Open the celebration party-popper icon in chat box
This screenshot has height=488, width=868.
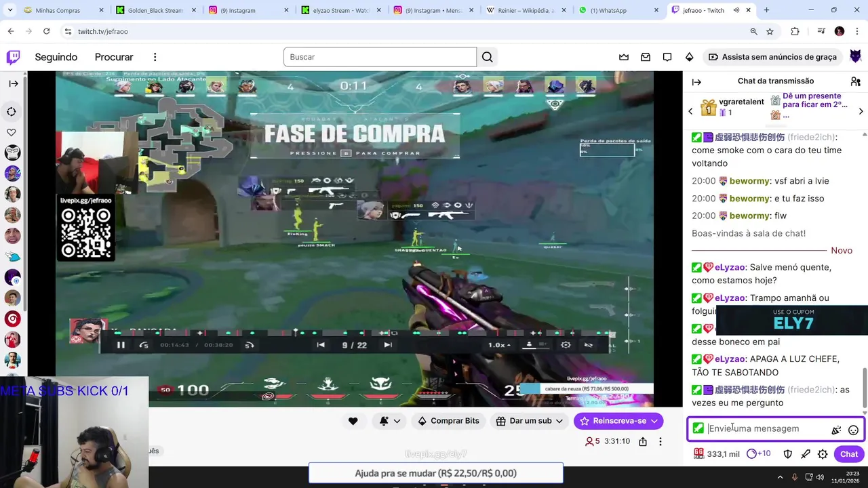836,430
